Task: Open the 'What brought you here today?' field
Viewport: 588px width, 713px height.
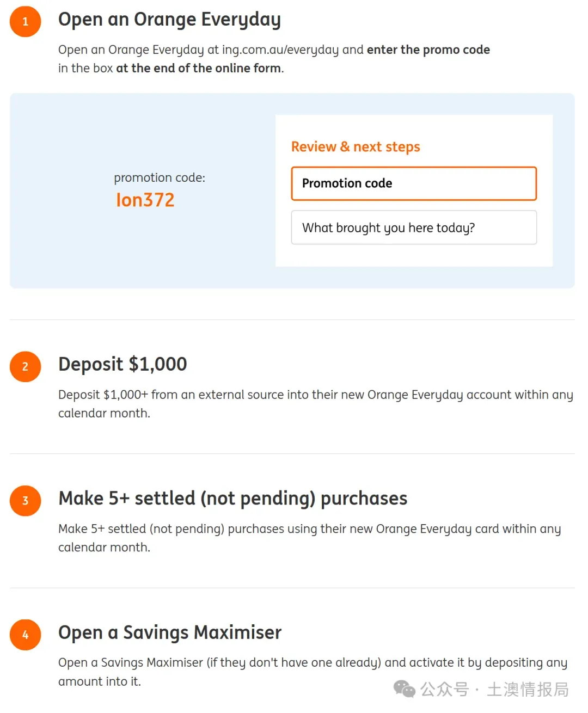Action: (414, 228)
